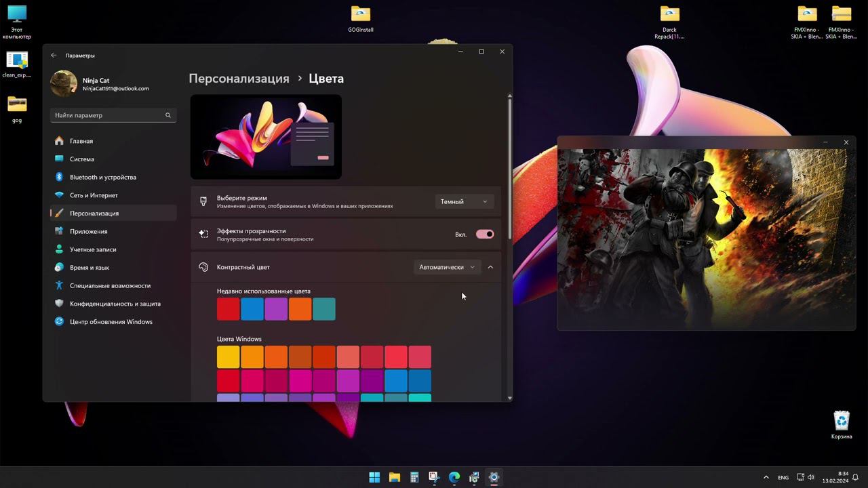Close the image viewer window
868x488 pixels.
click(x=846, y=142)
